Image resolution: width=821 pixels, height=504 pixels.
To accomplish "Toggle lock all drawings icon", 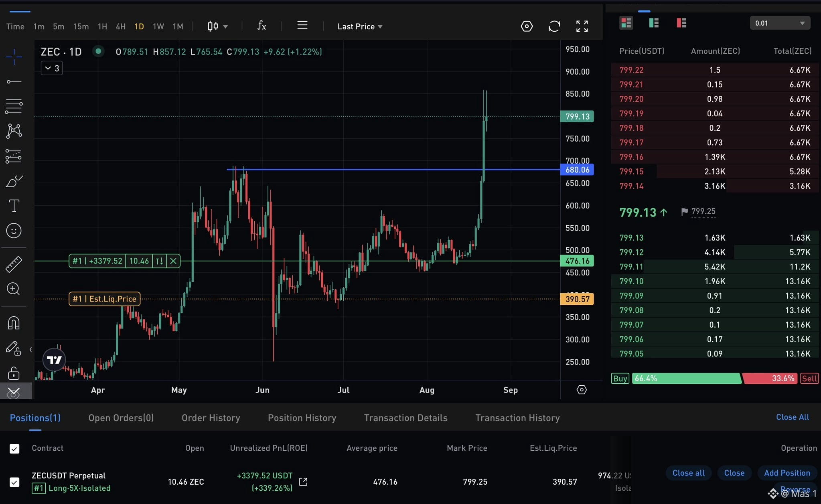I will [14, 373].
